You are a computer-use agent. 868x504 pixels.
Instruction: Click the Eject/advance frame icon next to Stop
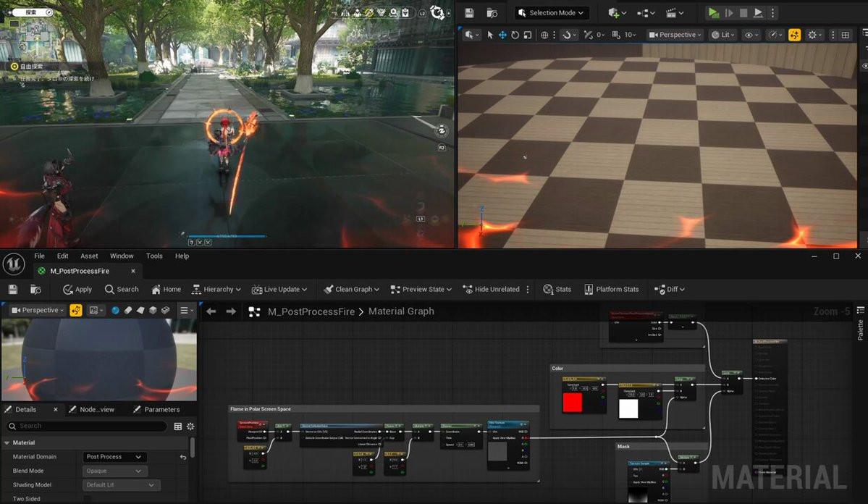pos(759,13)
